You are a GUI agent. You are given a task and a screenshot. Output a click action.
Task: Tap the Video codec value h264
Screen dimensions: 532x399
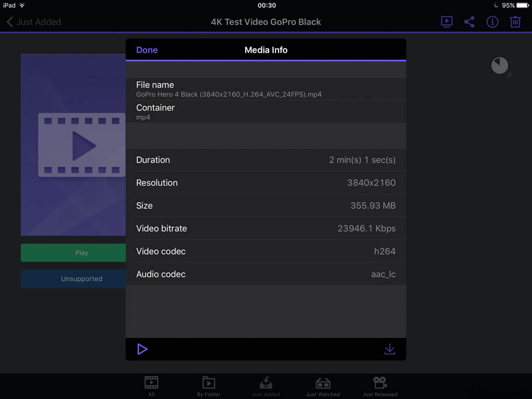pos(384,251)
